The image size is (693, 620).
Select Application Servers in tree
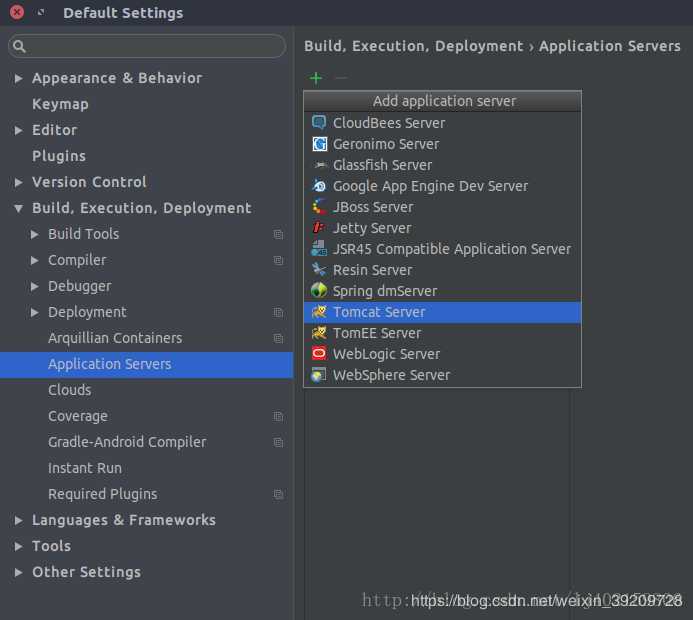(146, 364)
